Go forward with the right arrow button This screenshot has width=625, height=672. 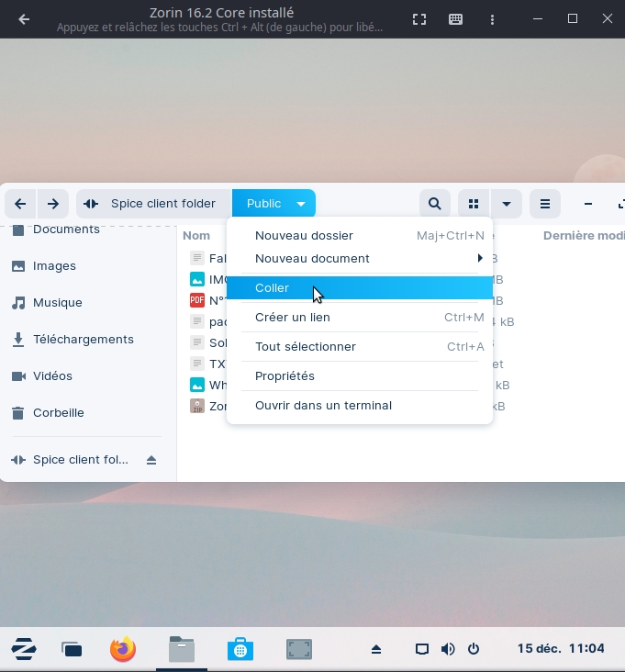[x=53, y=204]
